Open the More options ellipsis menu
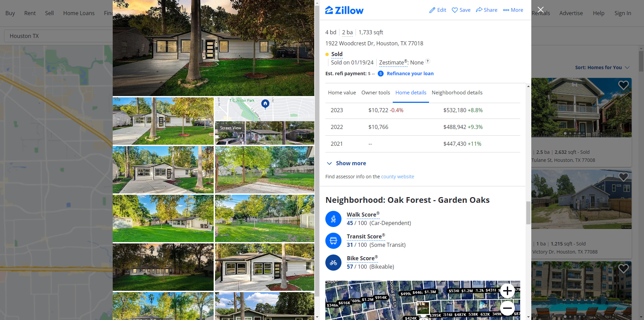The height and width of the screenshot is (320, 644). (506, 10)
